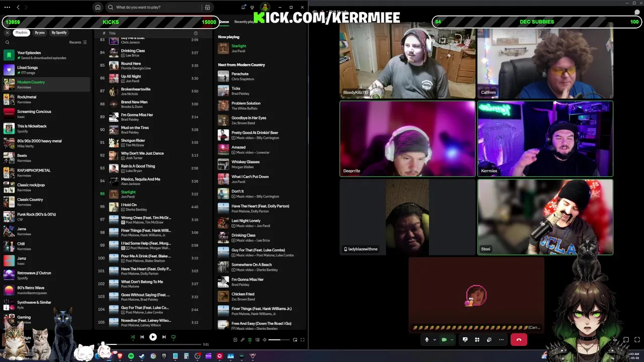Click the duration clock column header

pyautogui.click(x=196, y=33)
